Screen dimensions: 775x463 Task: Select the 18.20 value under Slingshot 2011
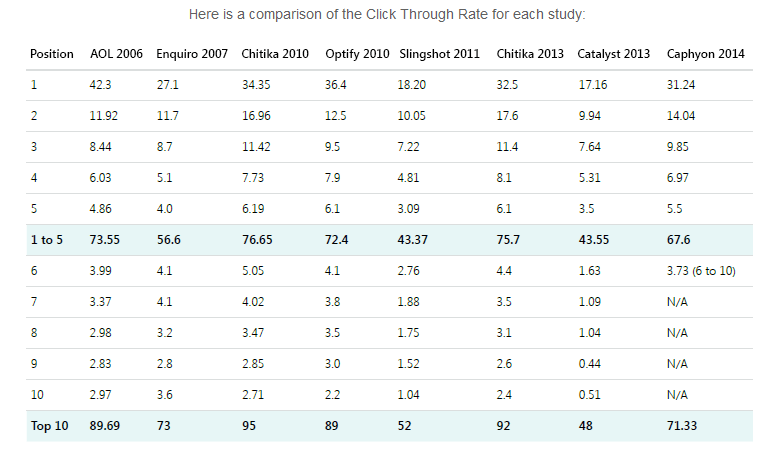[412, 85]
